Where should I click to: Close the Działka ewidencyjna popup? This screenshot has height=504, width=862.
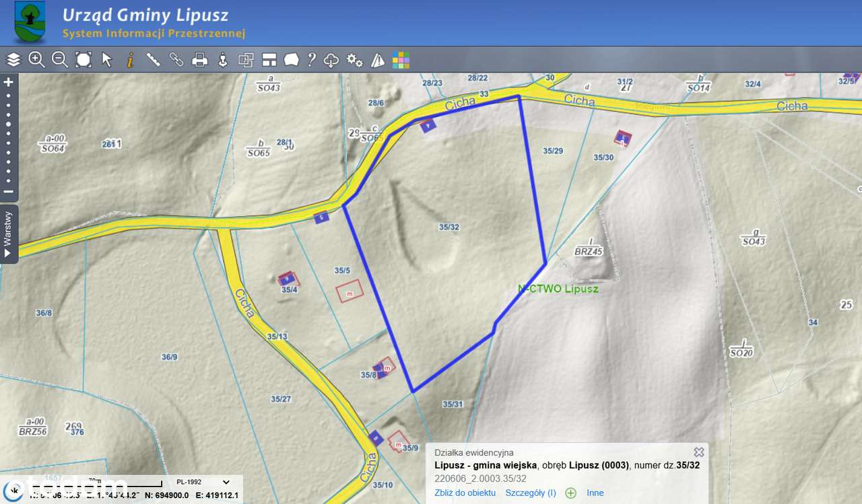(x=699, y=452)
